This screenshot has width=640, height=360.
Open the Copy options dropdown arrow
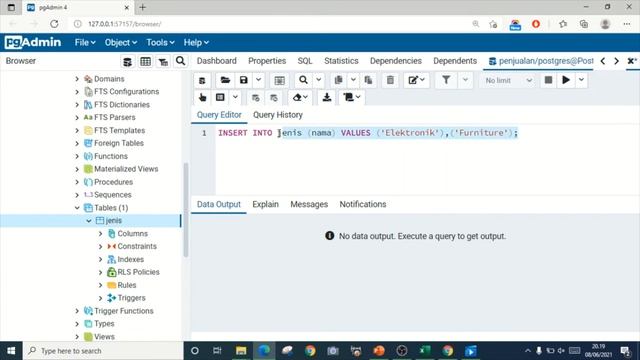pyautogui.click(x=353, y=80)
